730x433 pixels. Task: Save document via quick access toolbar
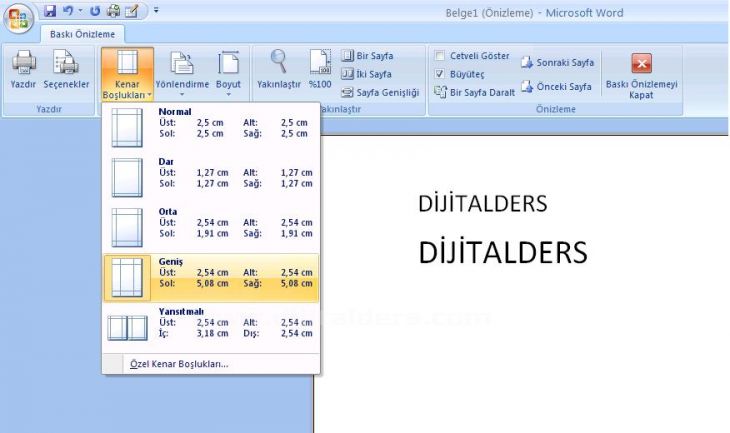tap(50, 11)
